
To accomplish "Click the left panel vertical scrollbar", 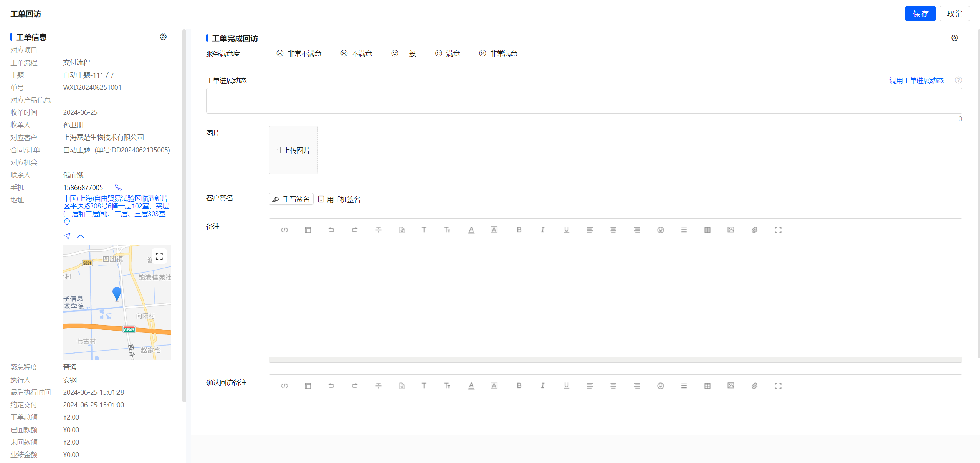I will point(184,215).
